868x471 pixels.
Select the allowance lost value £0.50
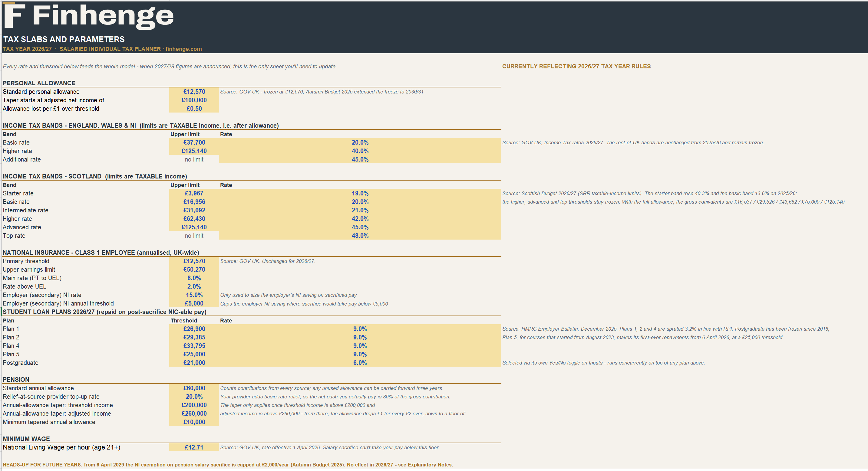pos(194,108)
